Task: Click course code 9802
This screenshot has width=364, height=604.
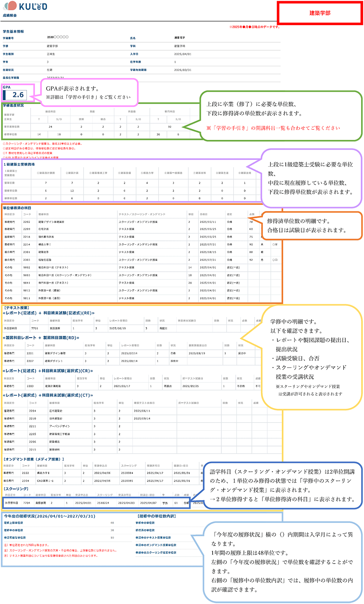Action: pyautogui.click(x=27, y=267)
